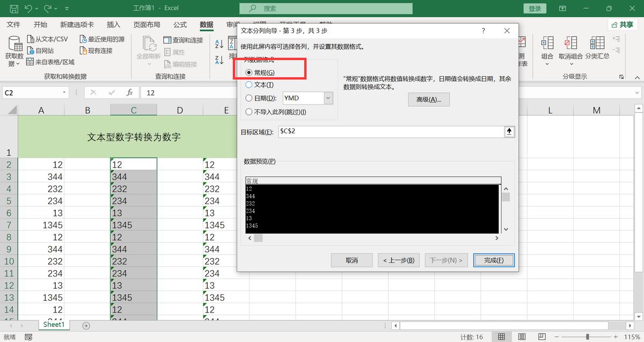Open 最近使用的源 (Recent Sources)
Image resolution: width=644 pixels, height=342 pixels.
[x=84, y=39]
